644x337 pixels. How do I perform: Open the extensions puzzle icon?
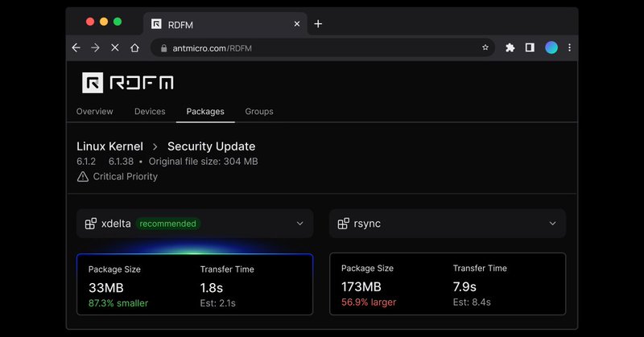point(510,47)
